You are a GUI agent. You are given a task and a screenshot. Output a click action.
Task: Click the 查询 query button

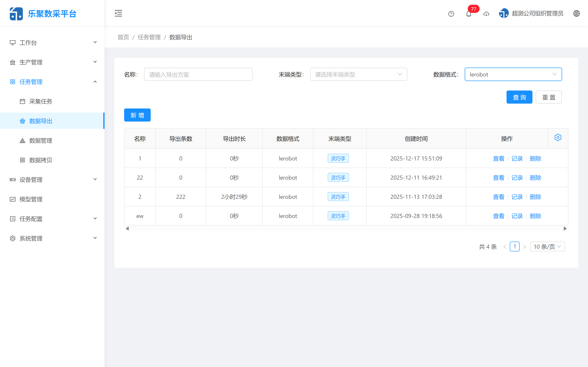pos(519,97)
